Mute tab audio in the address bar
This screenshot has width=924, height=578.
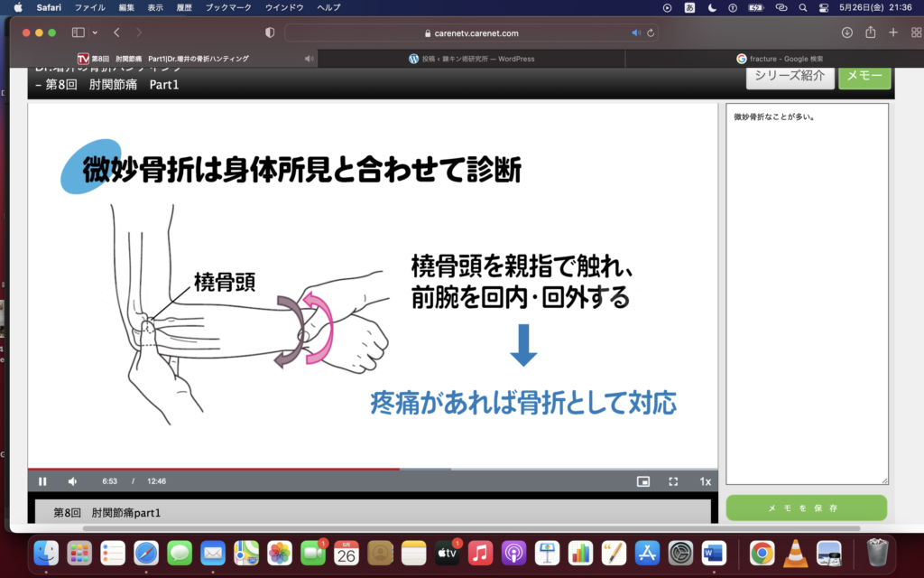(636, 33)
